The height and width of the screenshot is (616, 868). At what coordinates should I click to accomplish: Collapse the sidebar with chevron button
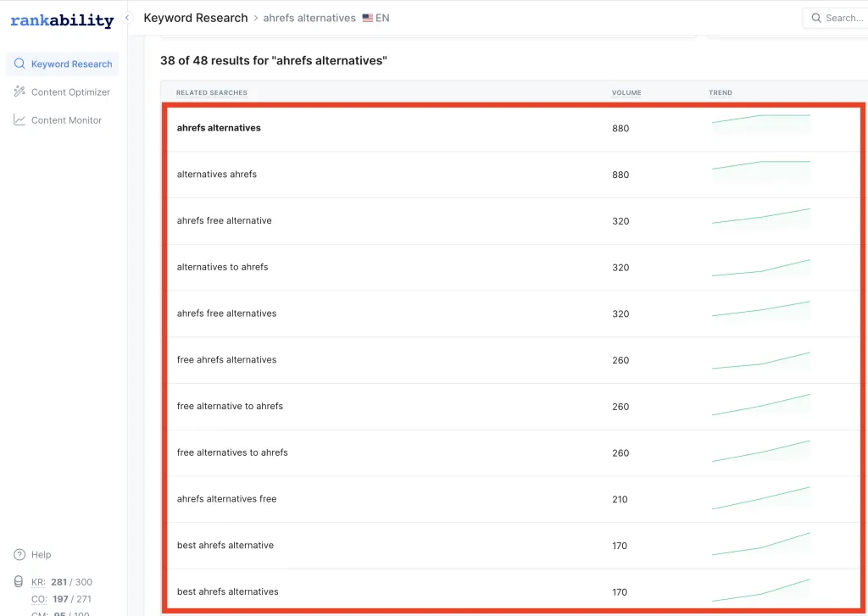pyautogui.click(x=127, y=18)
